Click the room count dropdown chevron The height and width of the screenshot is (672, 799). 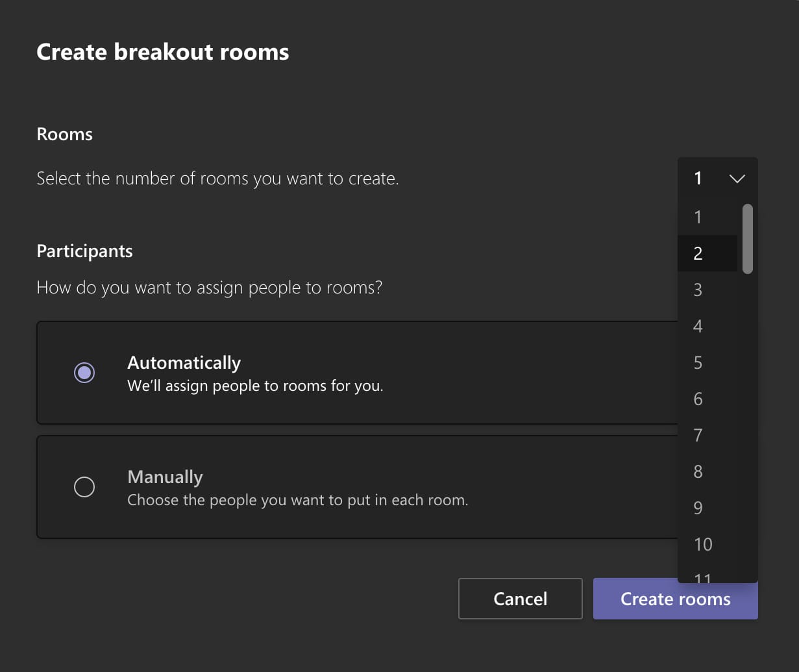point(737,179)
